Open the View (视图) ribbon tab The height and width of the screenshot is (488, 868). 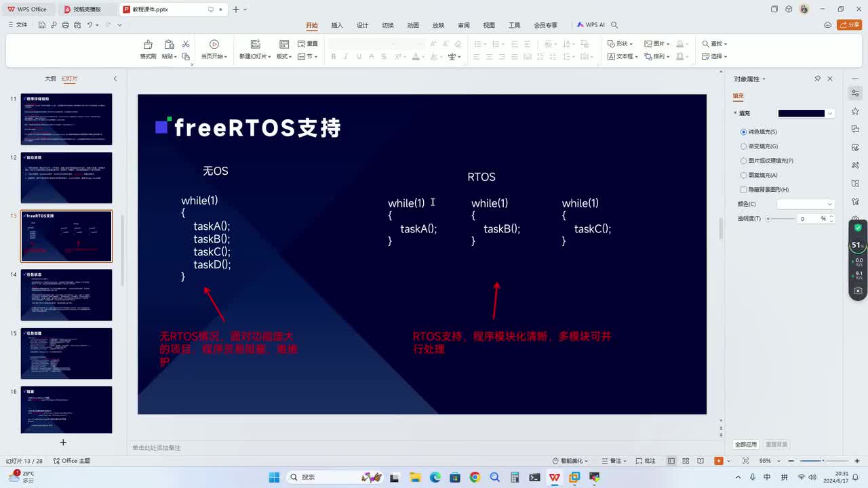(x=489, y=25)
